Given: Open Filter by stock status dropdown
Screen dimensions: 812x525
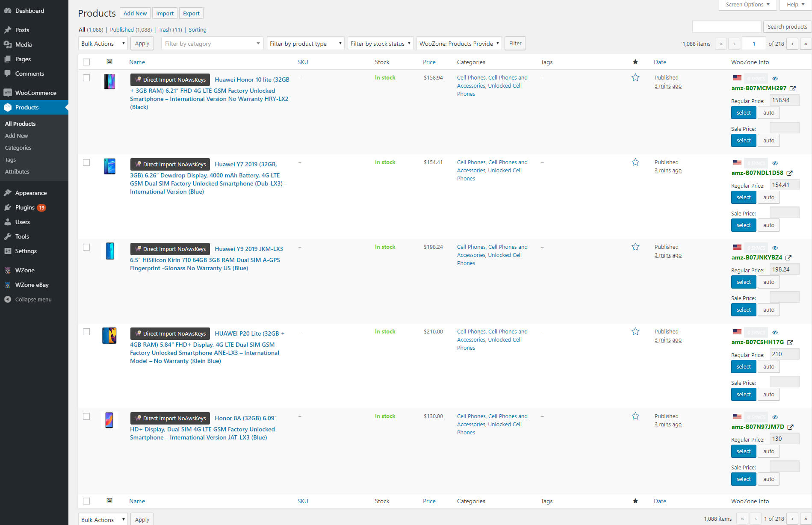Looking at the screenshot, I should coord(380,44).
